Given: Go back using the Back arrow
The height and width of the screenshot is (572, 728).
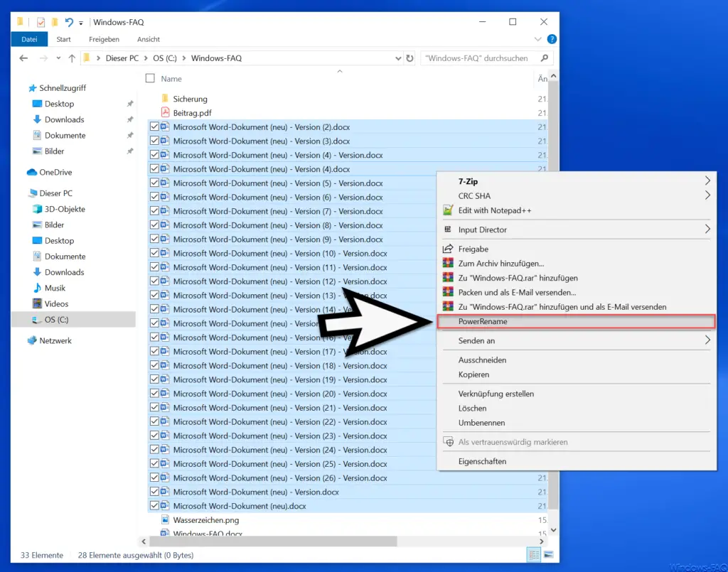Looking at the screenshot, I should (23, 58).
